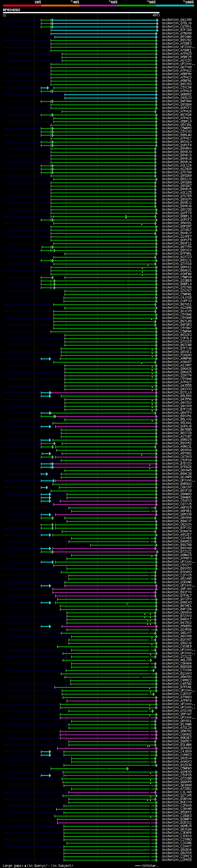The image size is (197, 868).
Task: Open hit UniRef100_B7FIR9
Action: click(177, 30)
